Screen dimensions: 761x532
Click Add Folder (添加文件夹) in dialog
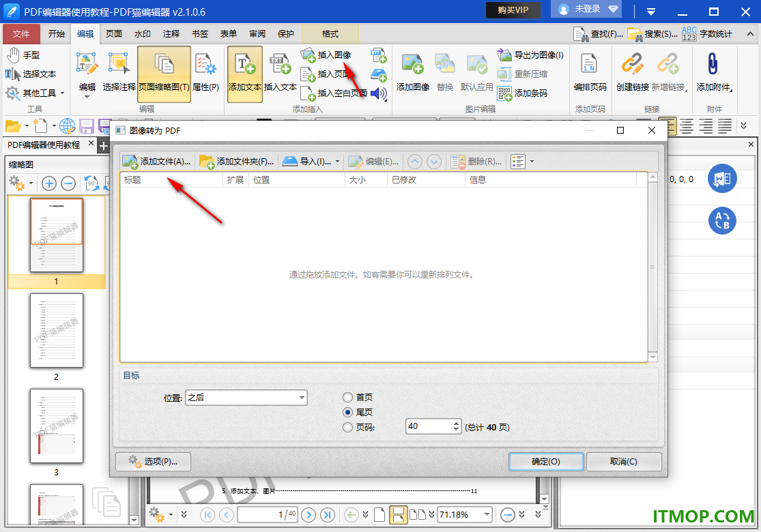point(237,162)
